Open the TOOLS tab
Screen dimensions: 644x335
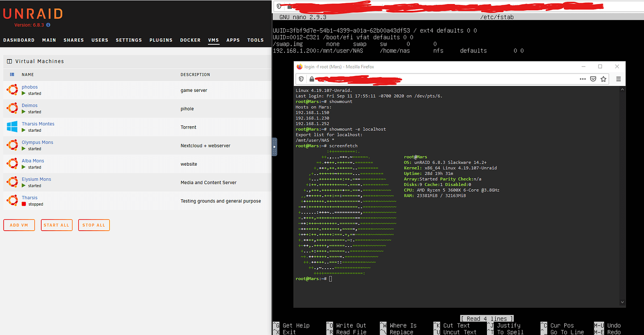[255, 40]
